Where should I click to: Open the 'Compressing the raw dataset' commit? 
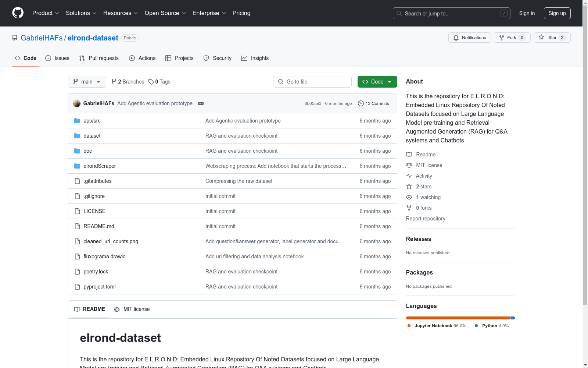[x=239, y=181]
